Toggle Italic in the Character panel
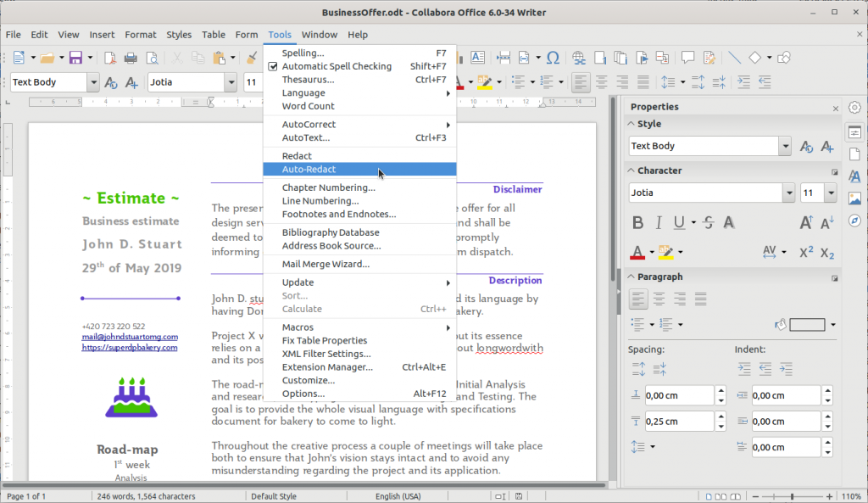 [658, 223]
